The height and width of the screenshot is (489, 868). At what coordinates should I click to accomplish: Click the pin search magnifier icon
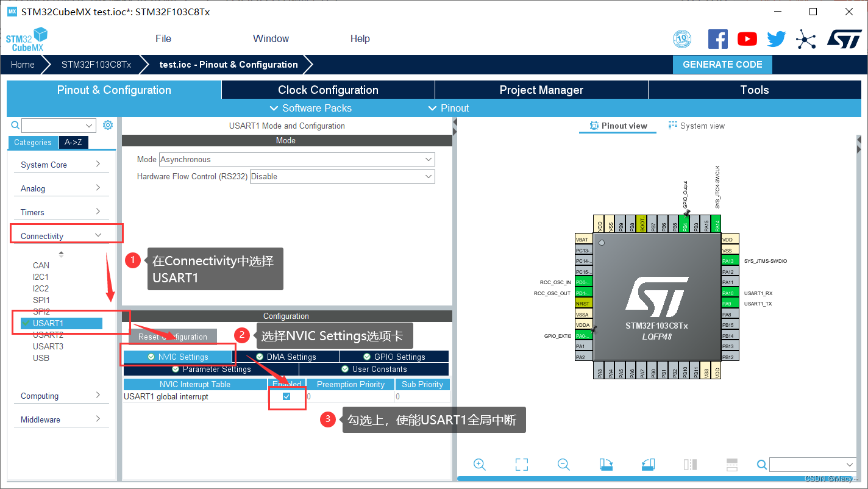[x=761, y=465]
